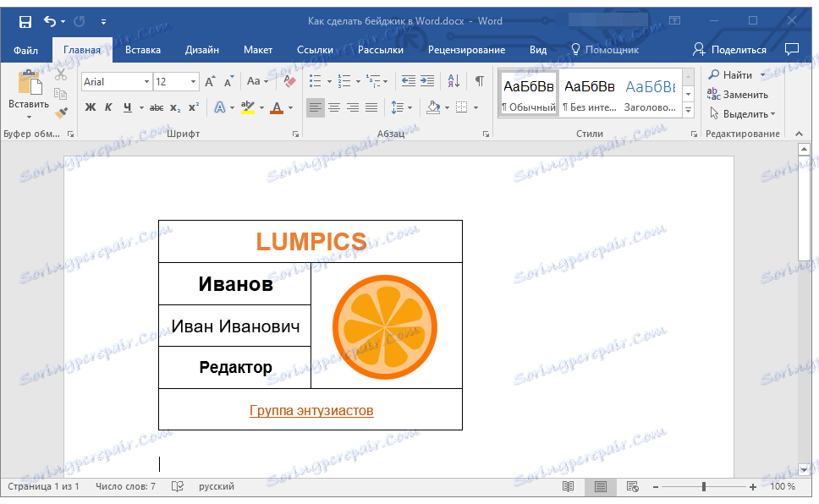Sort text with the А-Я icon
This screenshot has width=819, height=504.
[x=453, y=81]
